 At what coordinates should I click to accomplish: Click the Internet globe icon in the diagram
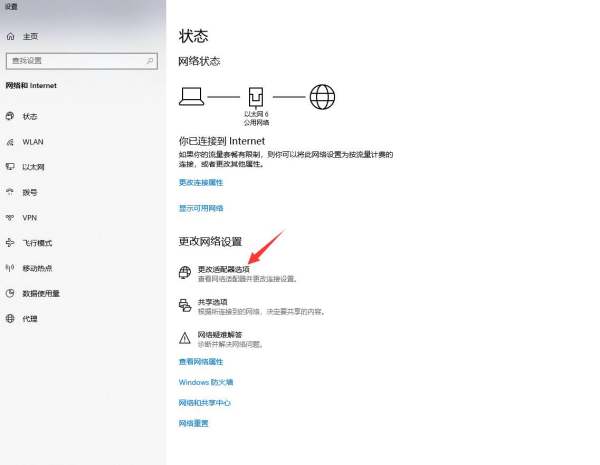tap(322, 97)
